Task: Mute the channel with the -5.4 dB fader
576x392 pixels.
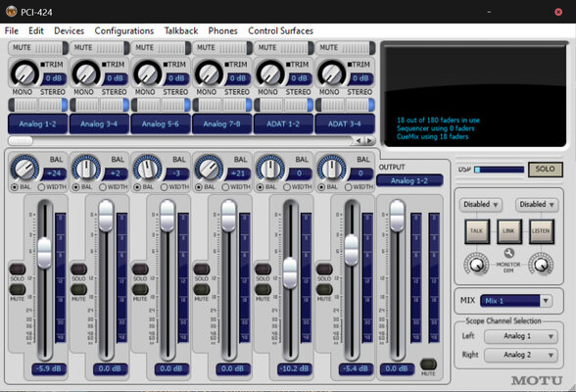Action: [324, 289]
